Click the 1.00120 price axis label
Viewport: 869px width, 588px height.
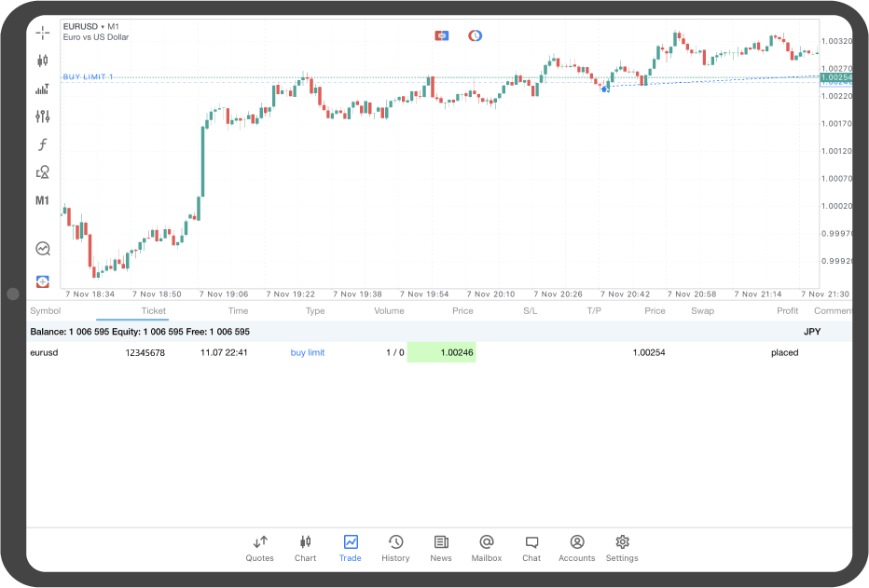837,151
